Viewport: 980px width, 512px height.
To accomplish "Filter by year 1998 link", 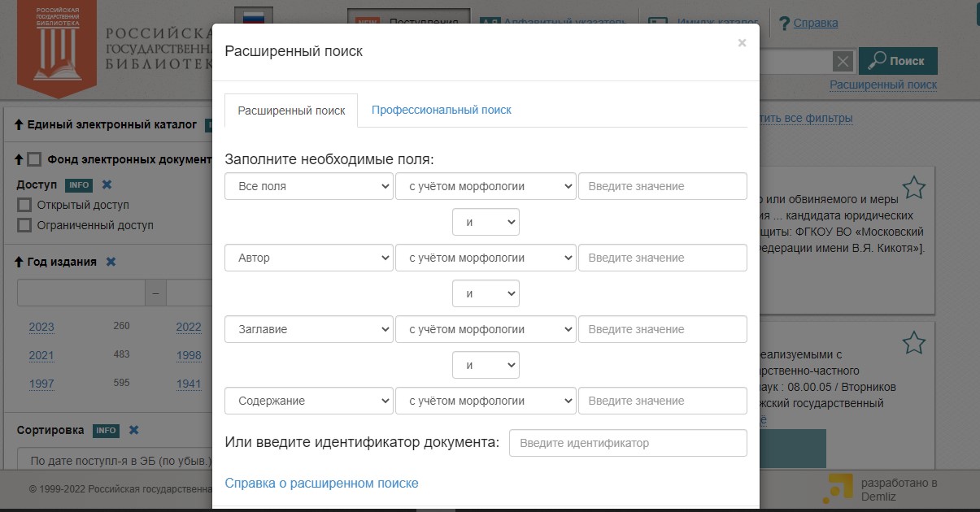I will (x=189, y=355).
